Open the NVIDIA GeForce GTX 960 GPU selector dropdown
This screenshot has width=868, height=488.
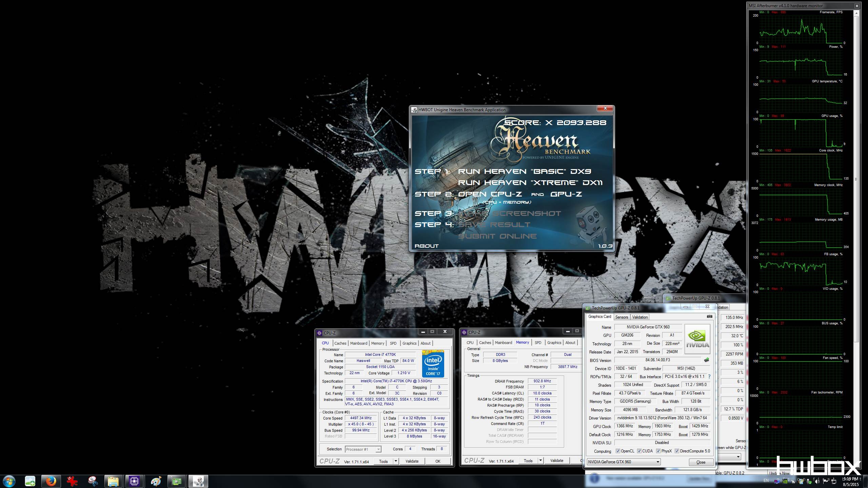click(624, 462)
